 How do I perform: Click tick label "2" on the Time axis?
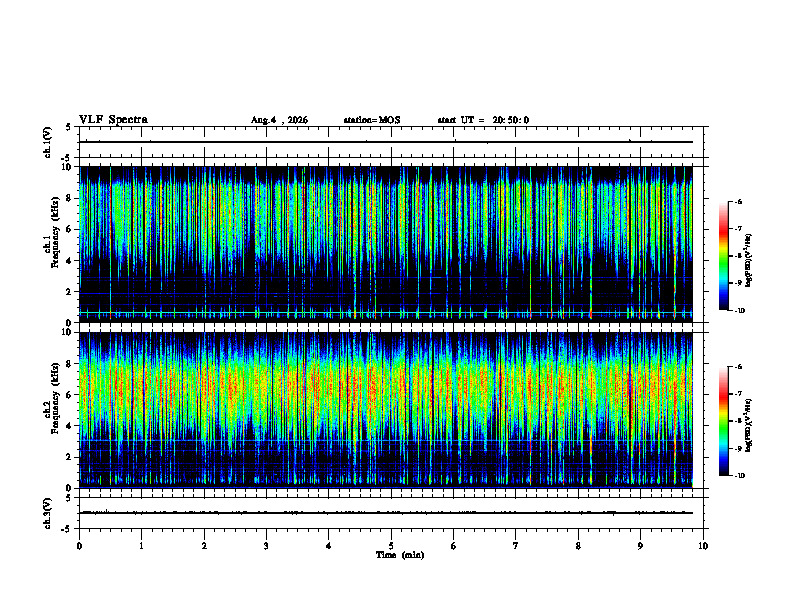click(204, 546)
